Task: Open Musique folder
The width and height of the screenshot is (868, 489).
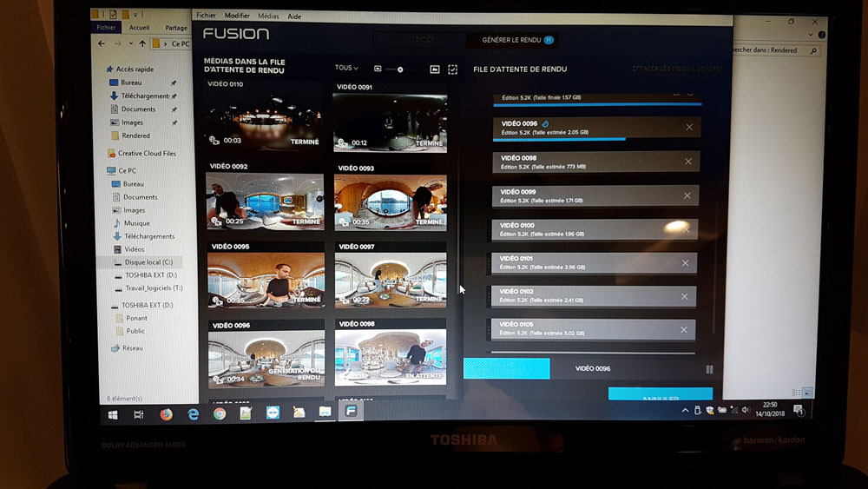Action: tap(131, 223)
